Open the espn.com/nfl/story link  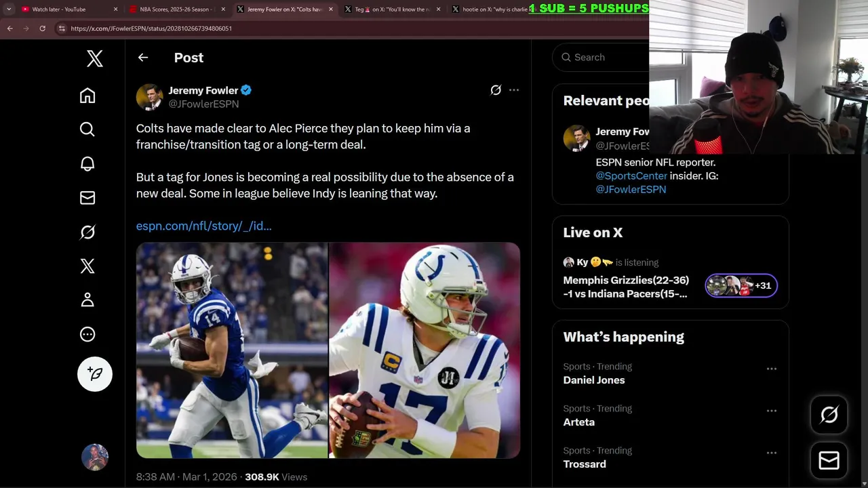(204, 226)
